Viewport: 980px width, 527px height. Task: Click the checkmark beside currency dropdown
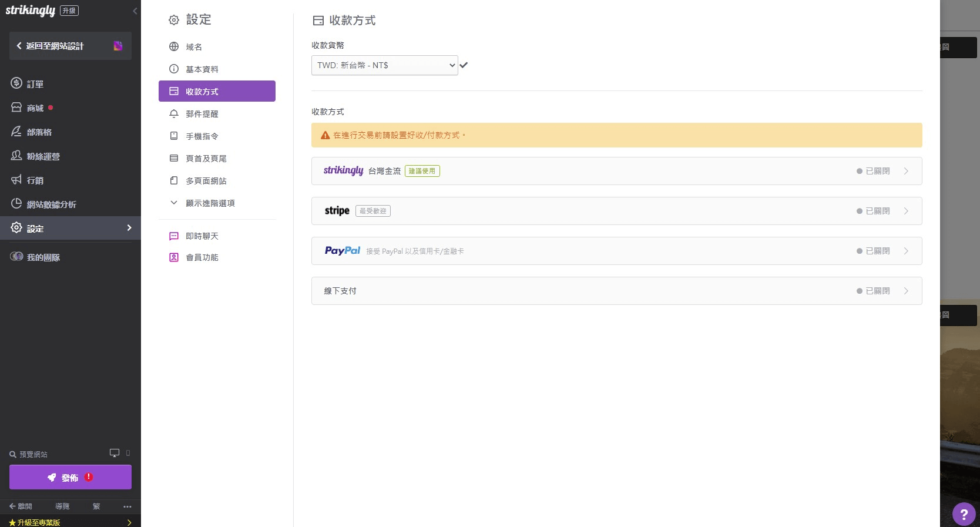(x=464, y=65)
